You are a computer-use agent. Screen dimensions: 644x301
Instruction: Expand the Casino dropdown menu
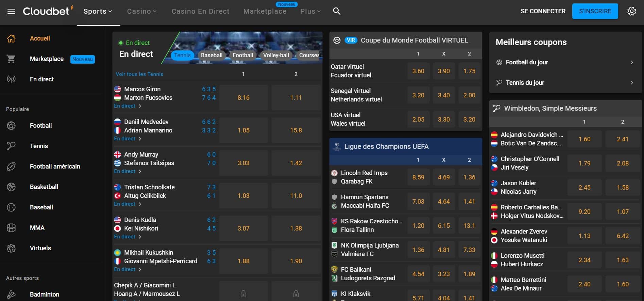pyautogui.click(x=142, y=11)
